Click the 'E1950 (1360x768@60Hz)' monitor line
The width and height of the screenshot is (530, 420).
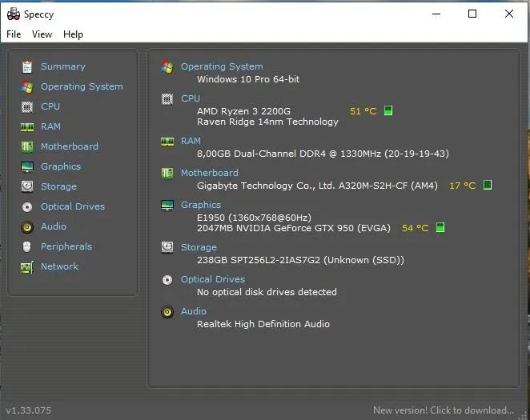(x=254, y=218)
